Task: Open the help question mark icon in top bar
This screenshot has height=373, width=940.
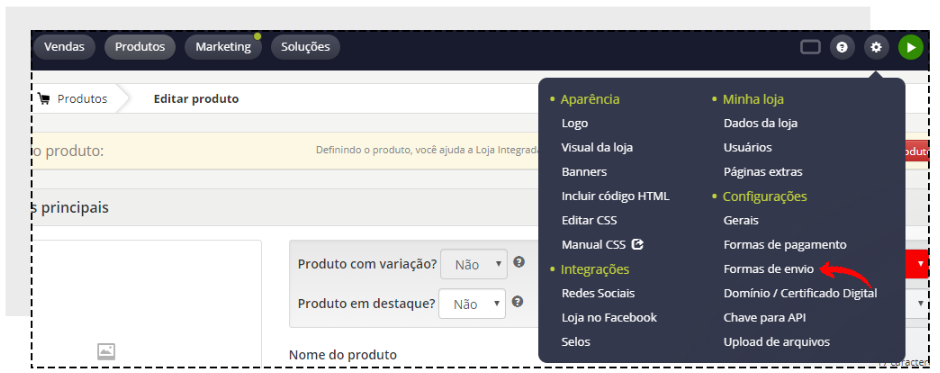Action: 842,47
